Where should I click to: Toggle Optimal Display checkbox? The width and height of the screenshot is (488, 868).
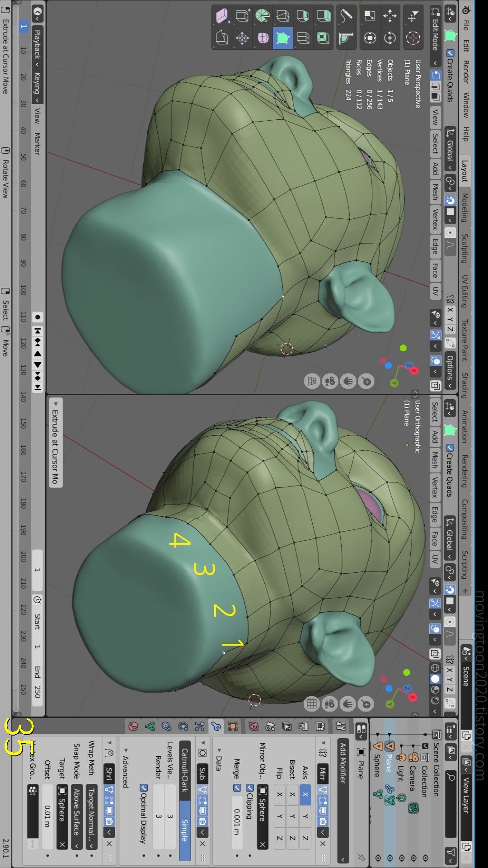[x=144, y=788]
